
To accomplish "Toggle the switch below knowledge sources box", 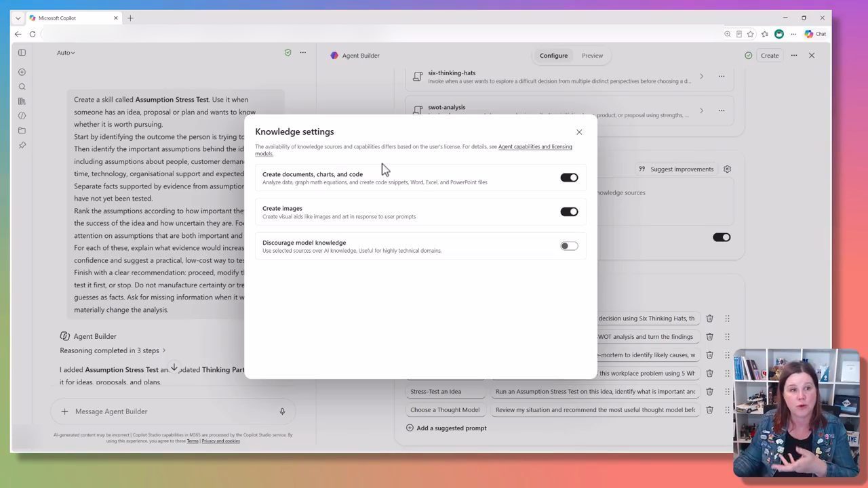I will click(722, 237).
